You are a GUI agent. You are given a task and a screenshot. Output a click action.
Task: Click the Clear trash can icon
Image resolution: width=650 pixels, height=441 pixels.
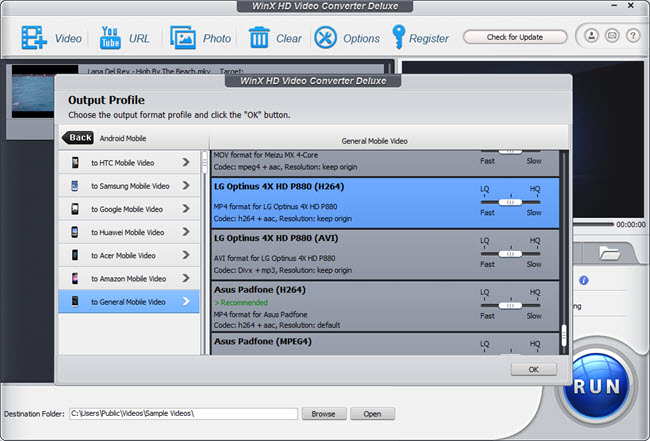[259, 38]
